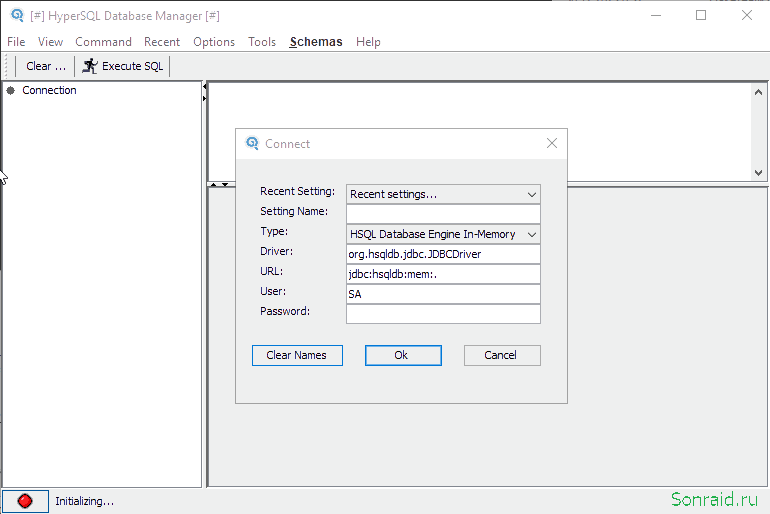Open the Recent settings dropdown
770x514 pixels.
pyautogui.click(x=443, y=194)
